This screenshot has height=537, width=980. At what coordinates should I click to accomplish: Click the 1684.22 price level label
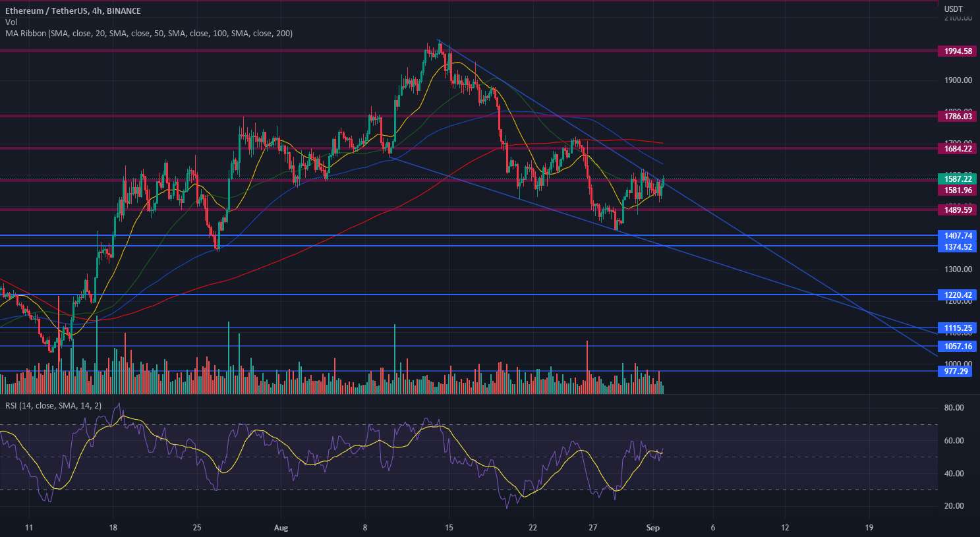pyautogui.click(x=958, y=149)
